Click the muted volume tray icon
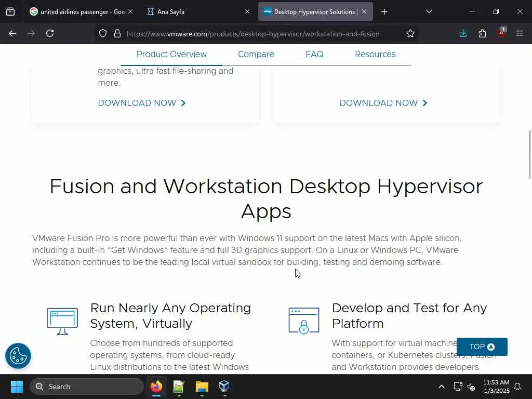This screenshot has width=532, height=399. point(471,387)
